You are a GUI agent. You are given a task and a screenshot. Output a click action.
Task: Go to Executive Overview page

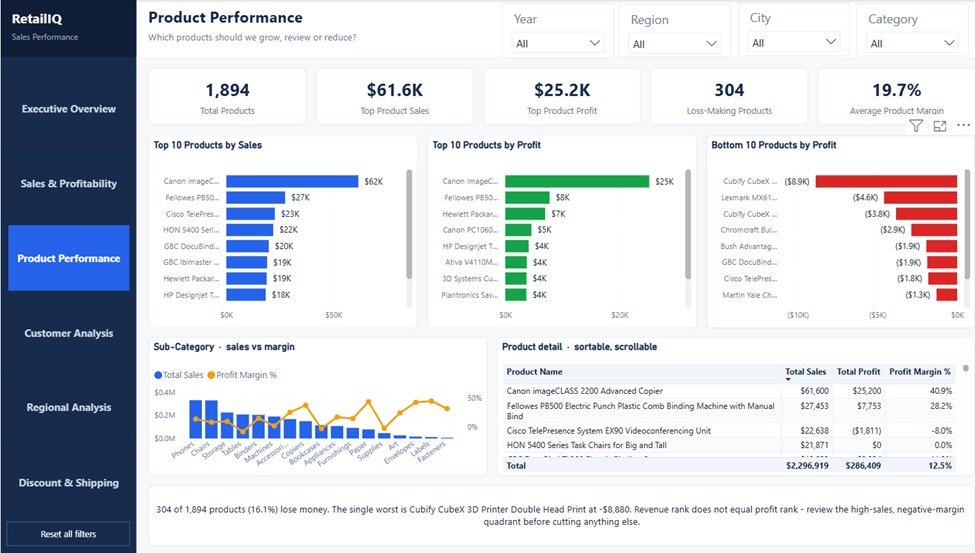tap(68, 108)
